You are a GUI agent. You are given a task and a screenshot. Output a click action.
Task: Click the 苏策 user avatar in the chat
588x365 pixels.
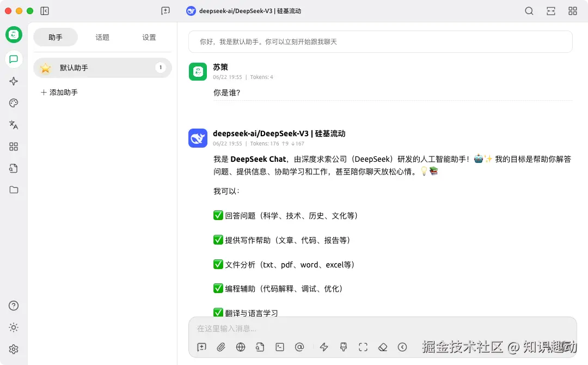[198, 72]
